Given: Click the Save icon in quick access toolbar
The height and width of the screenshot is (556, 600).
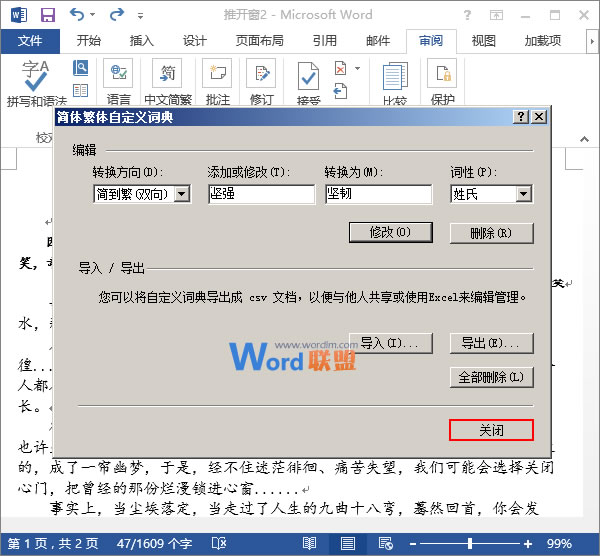Looking at the screenshot, I should point(48,15).
